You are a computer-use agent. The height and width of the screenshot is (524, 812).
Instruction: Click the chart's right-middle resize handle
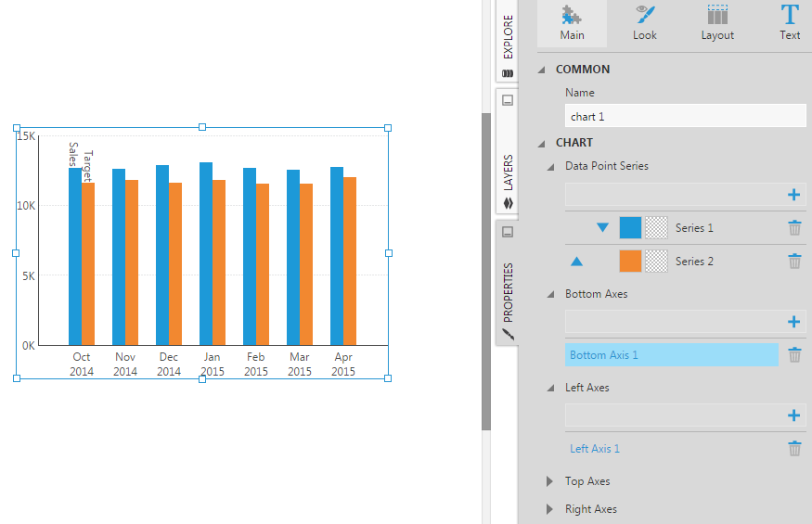point(389,253)
